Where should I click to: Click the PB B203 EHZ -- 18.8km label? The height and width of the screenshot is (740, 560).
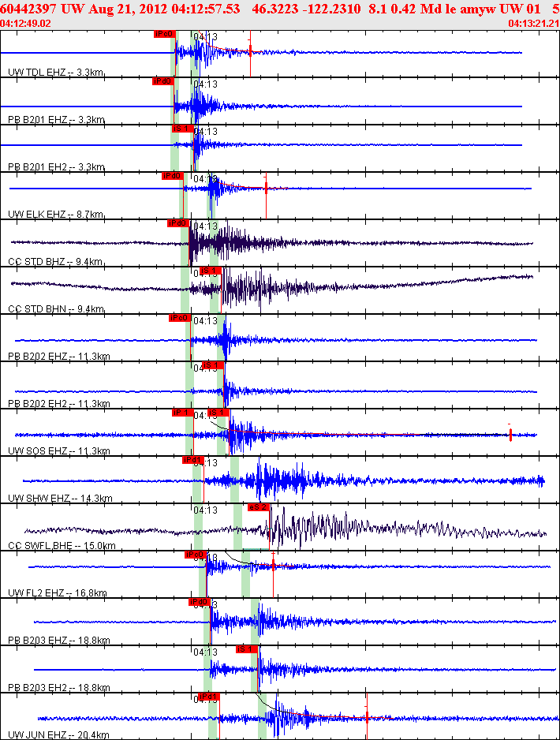(59, 641)
